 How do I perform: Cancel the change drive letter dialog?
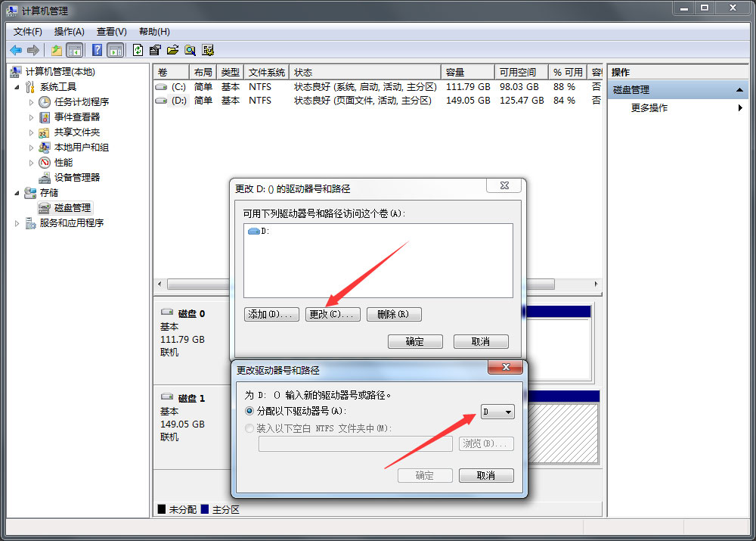[486, 475]
